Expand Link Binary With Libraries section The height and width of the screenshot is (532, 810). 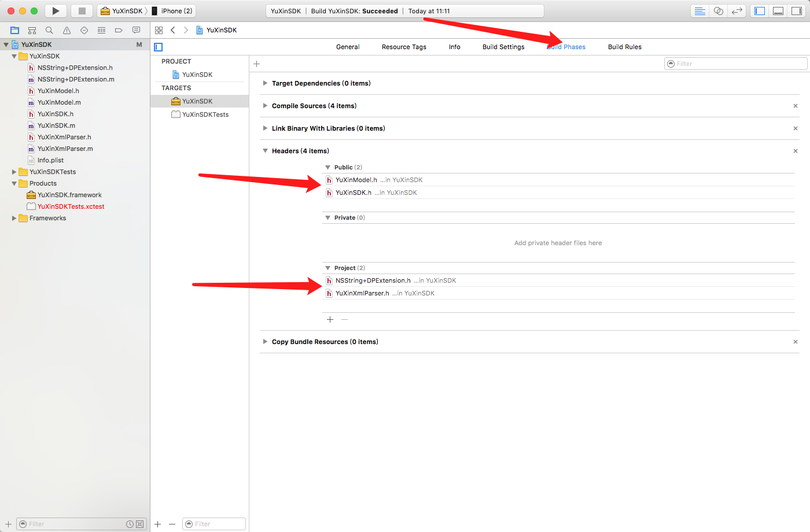[x=265, y=128]
